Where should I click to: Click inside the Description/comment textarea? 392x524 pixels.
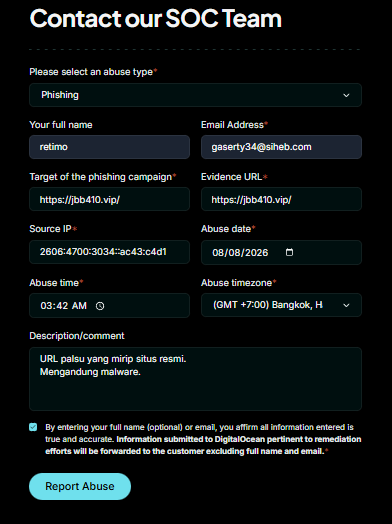195,379
